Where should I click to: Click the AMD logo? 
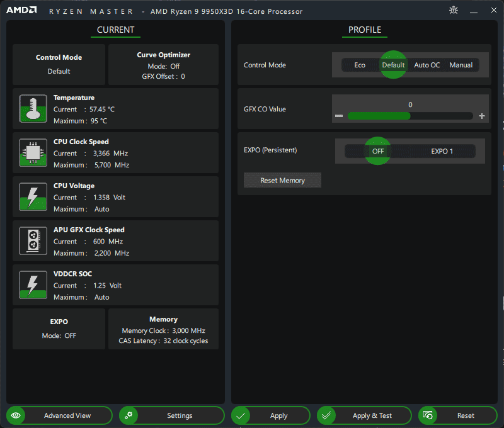(x=21, y=10)
